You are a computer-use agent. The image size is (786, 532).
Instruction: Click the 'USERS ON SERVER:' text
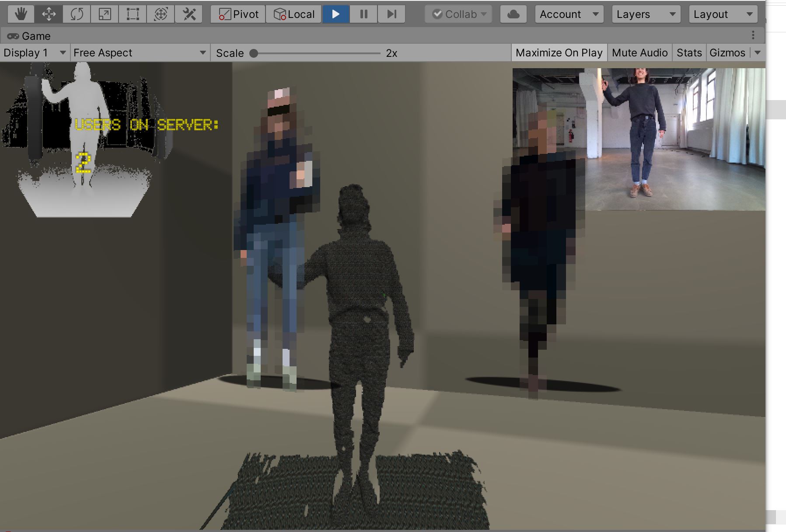147,125
